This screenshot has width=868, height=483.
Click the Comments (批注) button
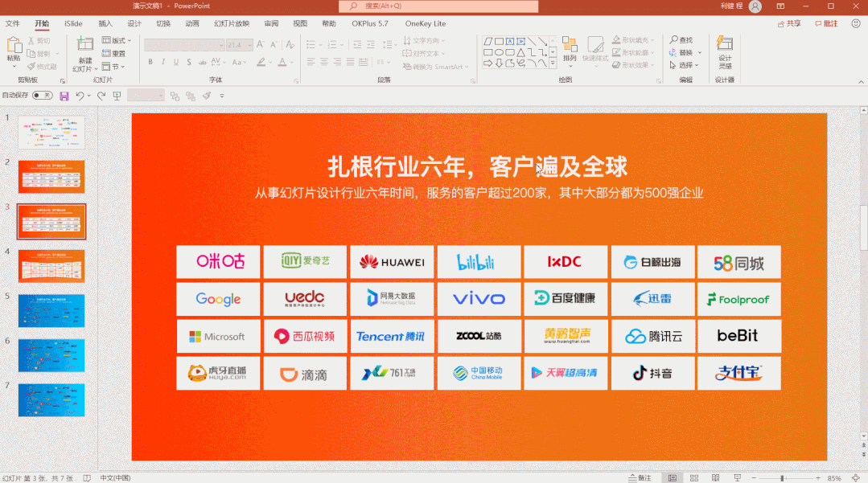coord(826,24)
